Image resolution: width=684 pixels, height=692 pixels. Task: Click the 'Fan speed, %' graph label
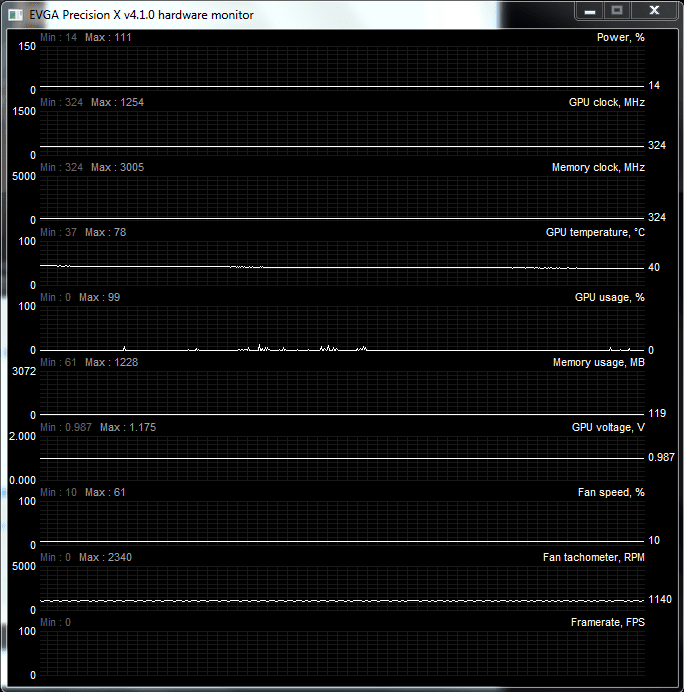(x=611, y=492)
